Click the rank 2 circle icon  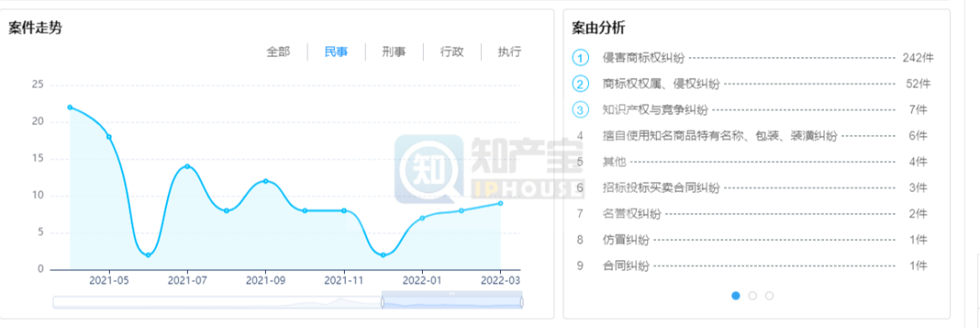click(x=581, y=83)
